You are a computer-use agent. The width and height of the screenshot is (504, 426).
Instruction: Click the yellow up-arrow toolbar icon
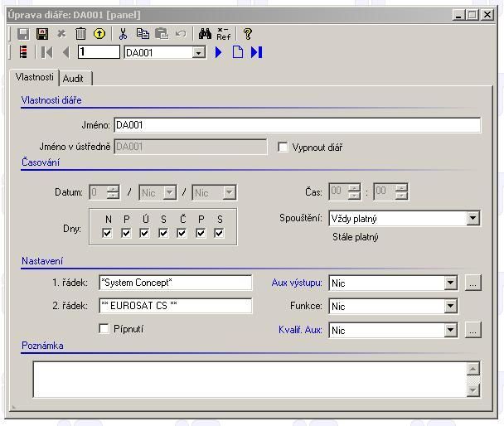click(99, 34)
